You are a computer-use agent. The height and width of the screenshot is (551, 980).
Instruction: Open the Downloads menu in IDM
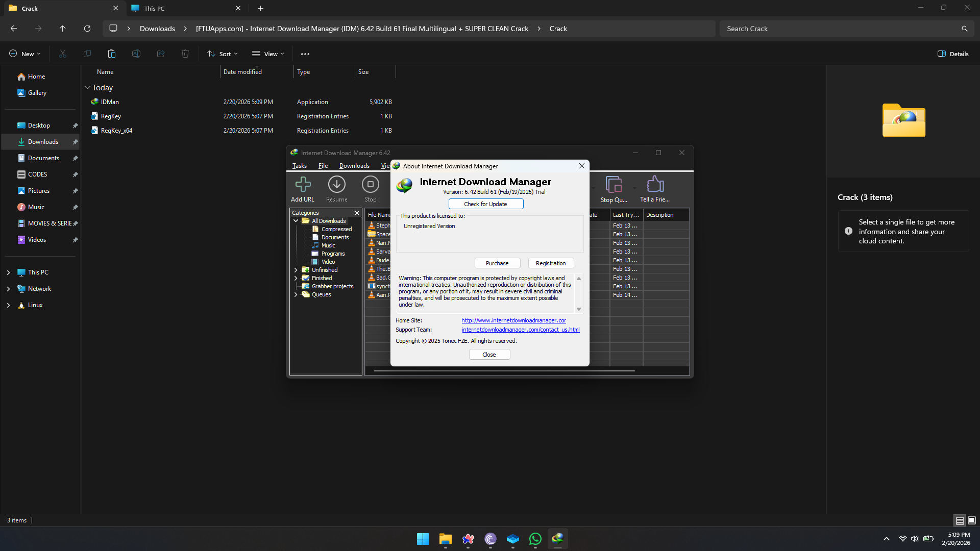point(354,166)
